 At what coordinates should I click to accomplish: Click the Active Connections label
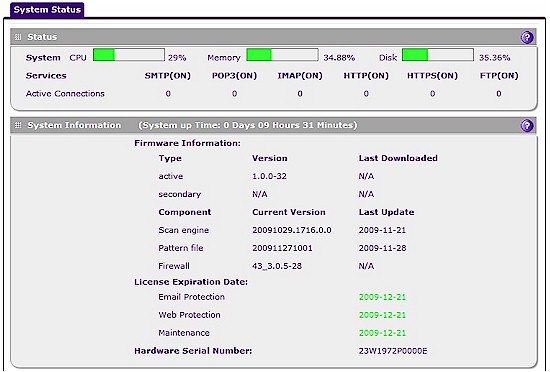tap(65, 94)
